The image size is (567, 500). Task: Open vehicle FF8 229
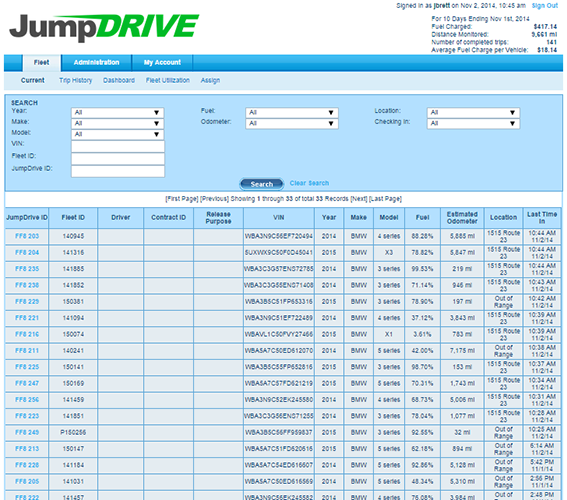tap(27, 302)
